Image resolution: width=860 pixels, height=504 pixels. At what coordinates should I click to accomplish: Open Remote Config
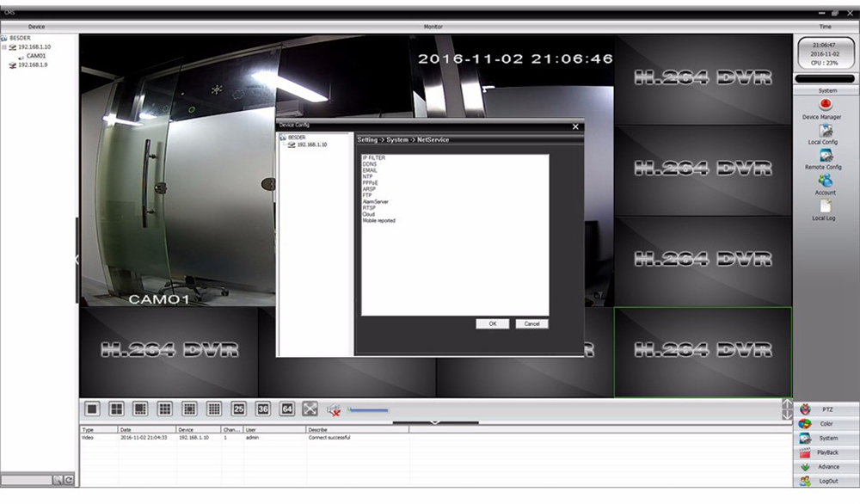click(825, 159)
